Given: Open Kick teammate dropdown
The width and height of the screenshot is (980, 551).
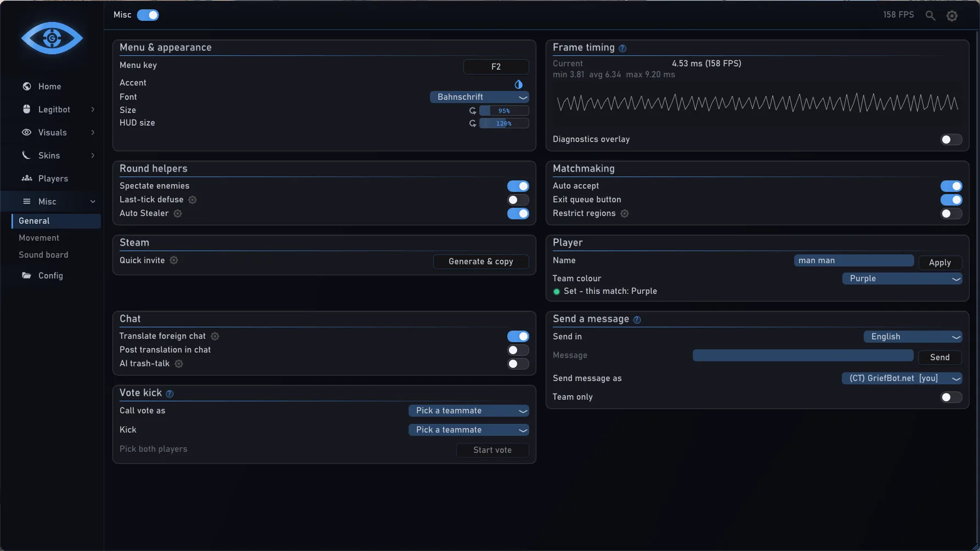Looking at the screenshot, I should point(469,430).
